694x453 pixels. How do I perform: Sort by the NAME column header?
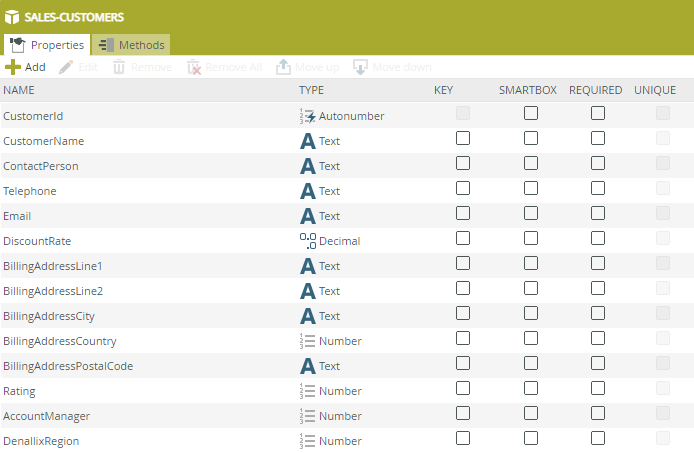(19, 90)
